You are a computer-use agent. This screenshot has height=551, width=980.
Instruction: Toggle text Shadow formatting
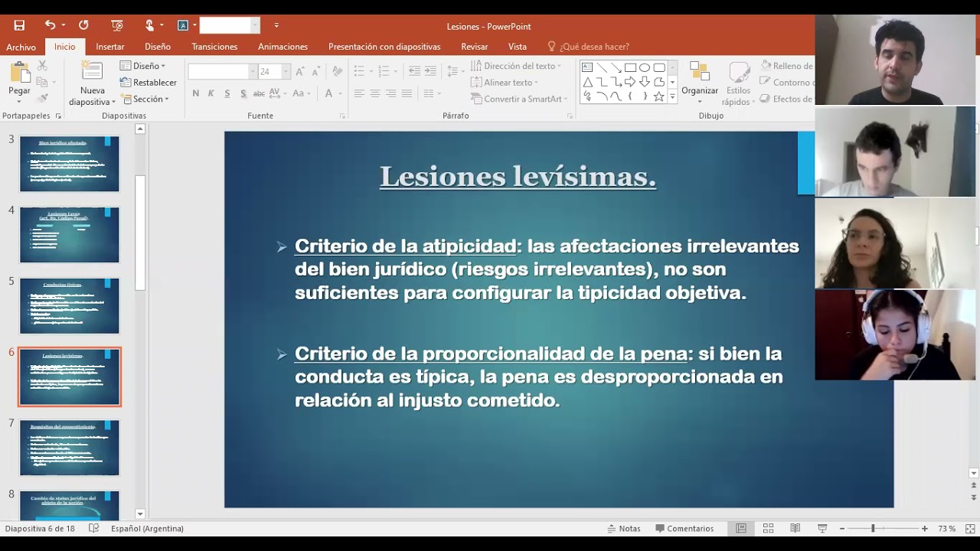click(x=243, y=93)
